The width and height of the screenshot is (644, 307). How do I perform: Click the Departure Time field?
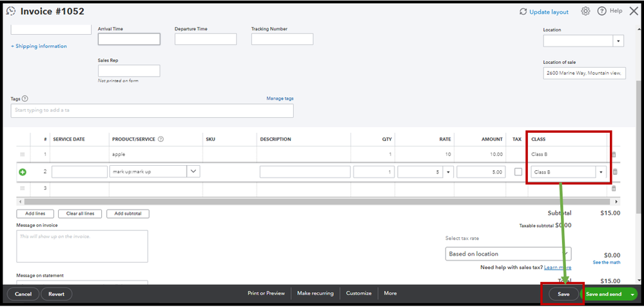206,39
